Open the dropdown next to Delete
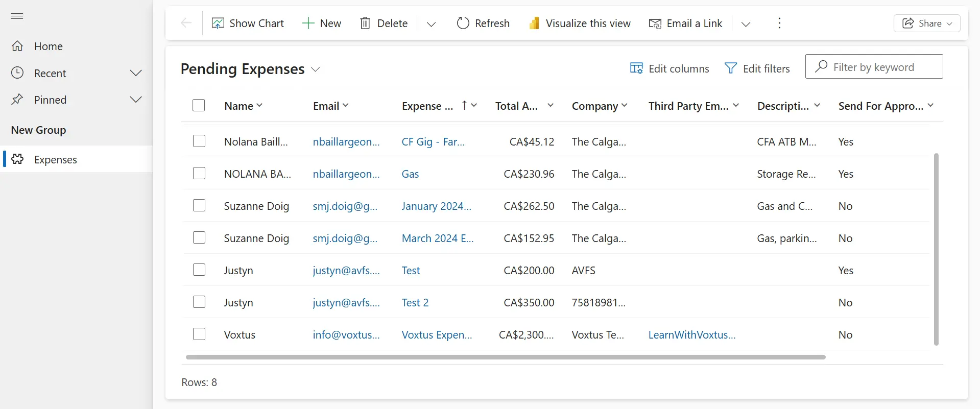Screen dimensions: 980x409 431,23
